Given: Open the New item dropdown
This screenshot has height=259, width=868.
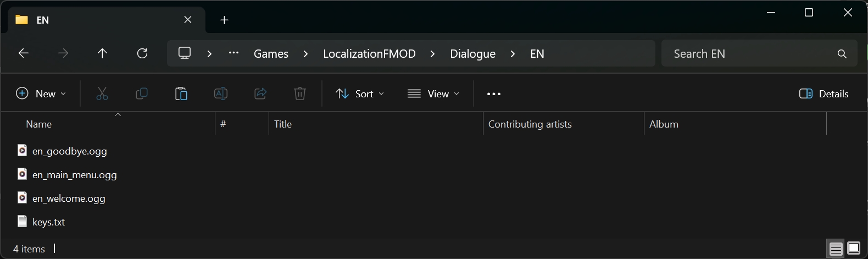Looking at the screenshot, I should (x=41, y=93).
